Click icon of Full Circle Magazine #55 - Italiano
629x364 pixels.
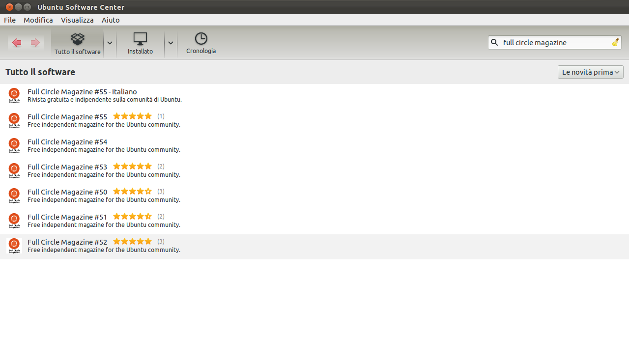click(14, 96)
